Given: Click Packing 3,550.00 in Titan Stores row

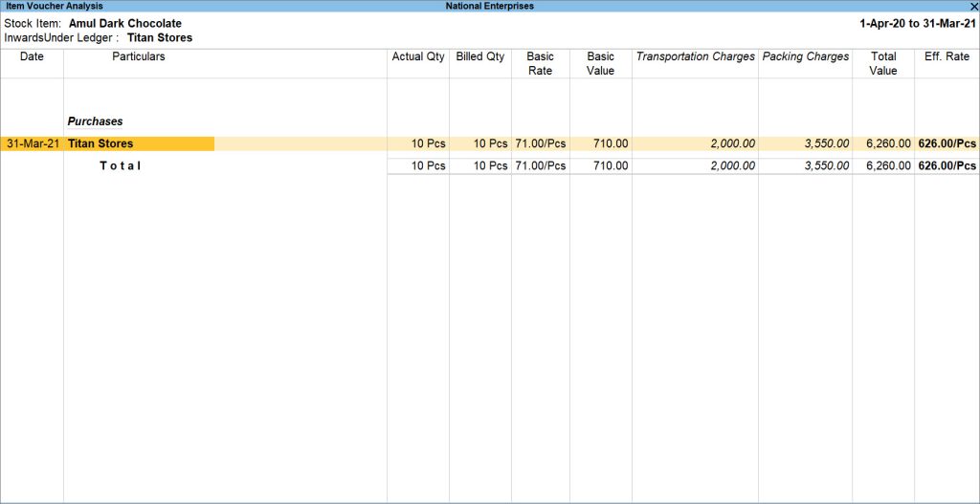Looking at the screenshot, I should point(826,143).
